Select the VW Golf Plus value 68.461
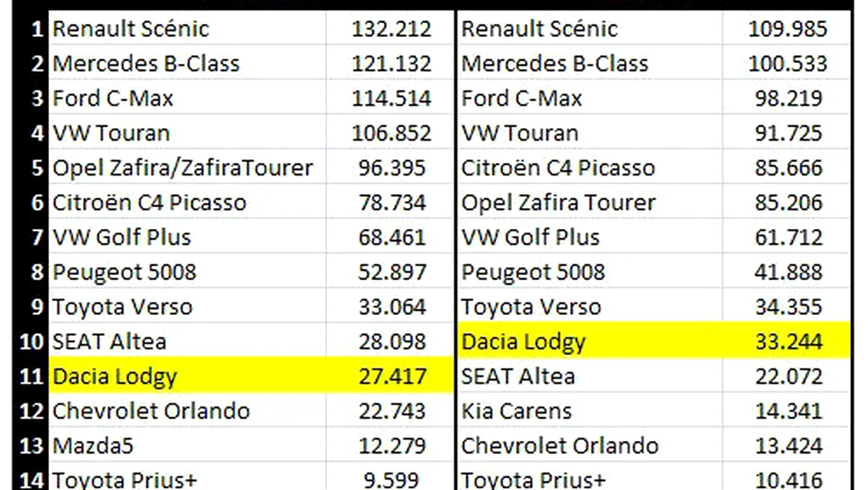868x490 pixels. pos(391,237)
